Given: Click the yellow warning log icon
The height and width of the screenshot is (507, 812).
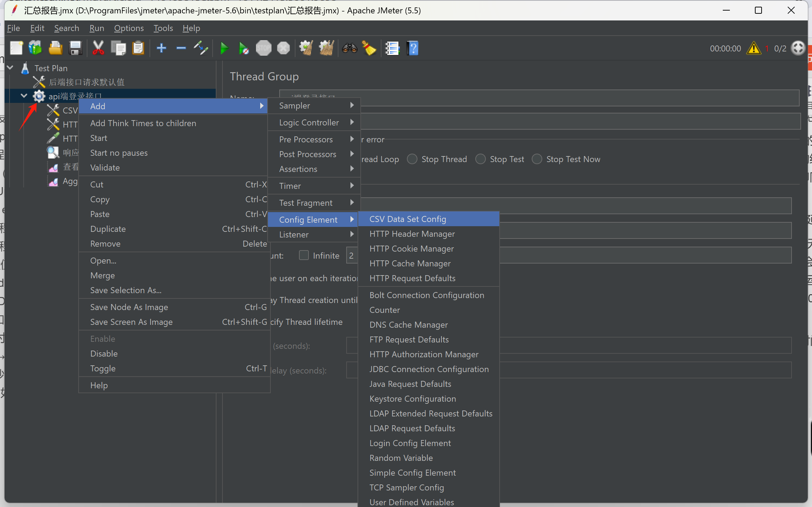Looking at the screenshot, I should (x=753, y=48).
